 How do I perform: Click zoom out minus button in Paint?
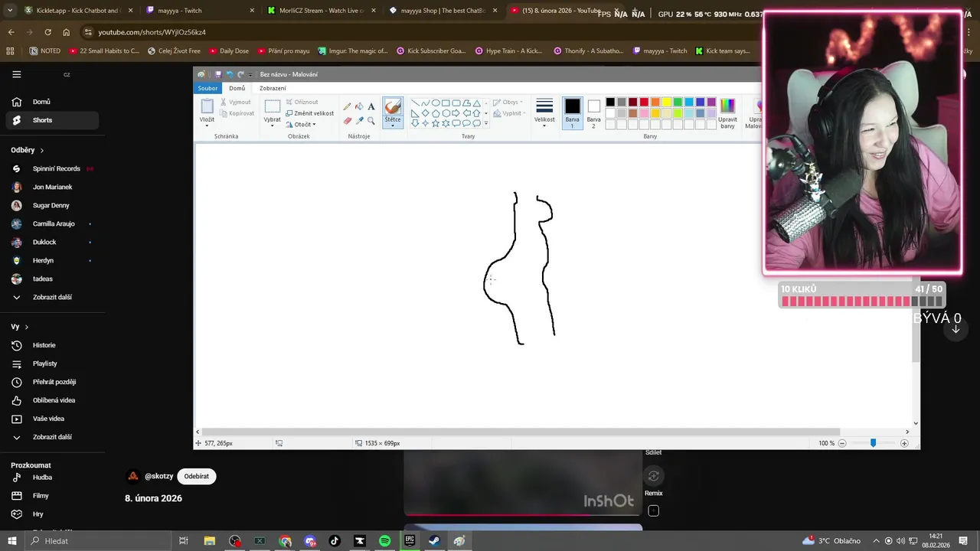(842, 443)
